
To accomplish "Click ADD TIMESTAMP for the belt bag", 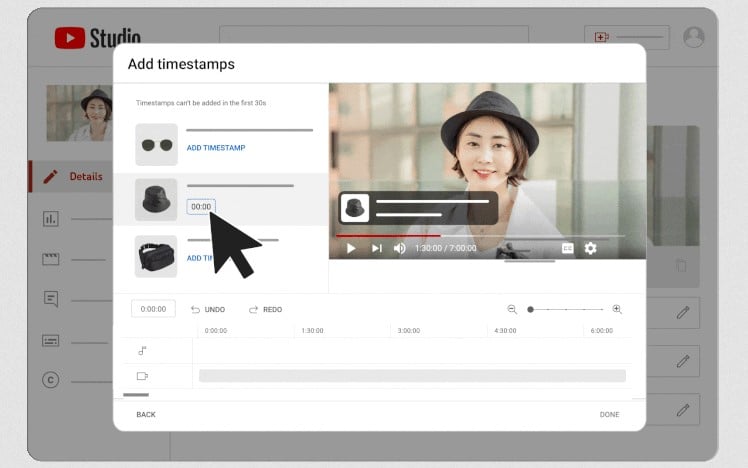I will pos(199,258).
